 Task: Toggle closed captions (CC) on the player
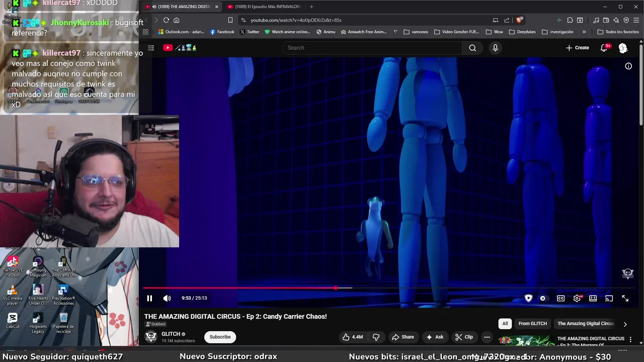tap(560, 298)
